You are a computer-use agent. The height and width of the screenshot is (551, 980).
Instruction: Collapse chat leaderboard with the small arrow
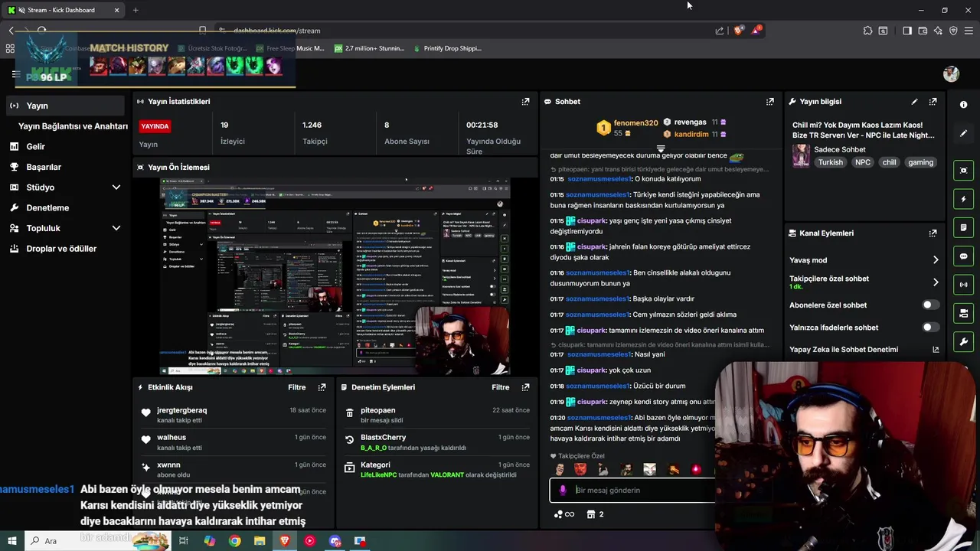pyautogui.click(x=661, y=148)
